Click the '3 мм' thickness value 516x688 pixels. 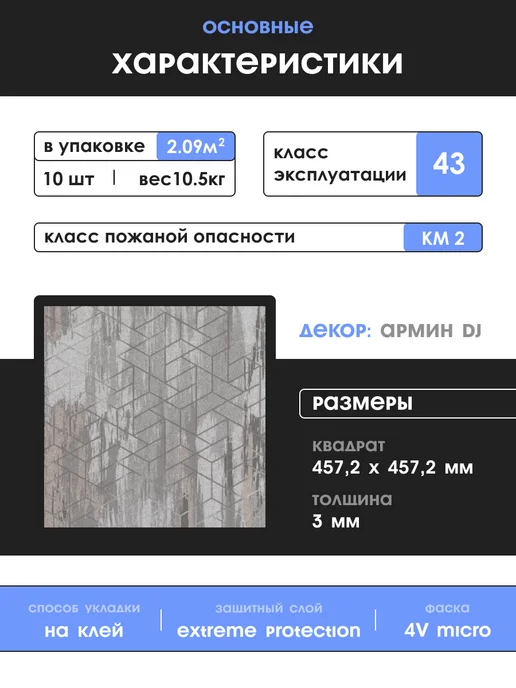tap(336, 522)
